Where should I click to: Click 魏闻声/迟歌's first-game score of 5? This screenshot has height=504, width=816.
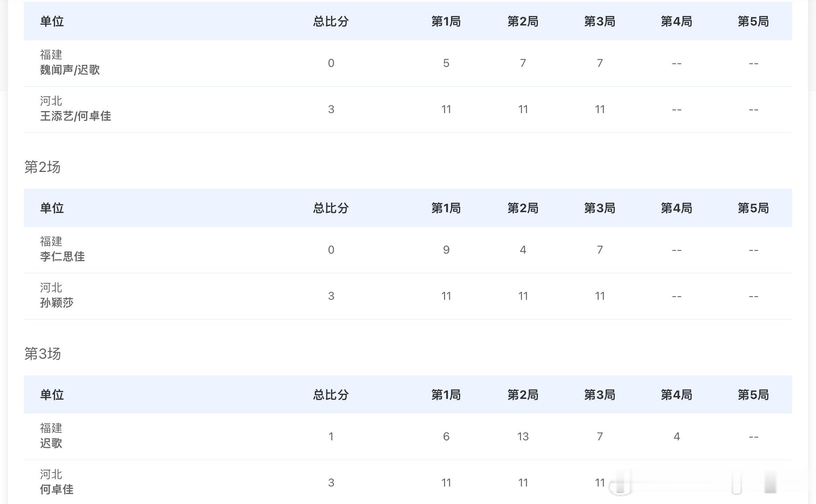446,63
